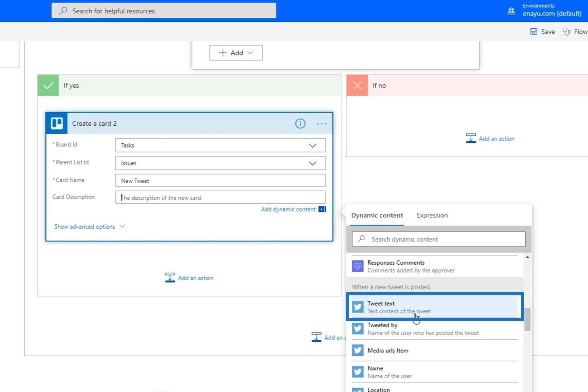Click the Save button
The image size is (588, 392).
tap(542, 32)
